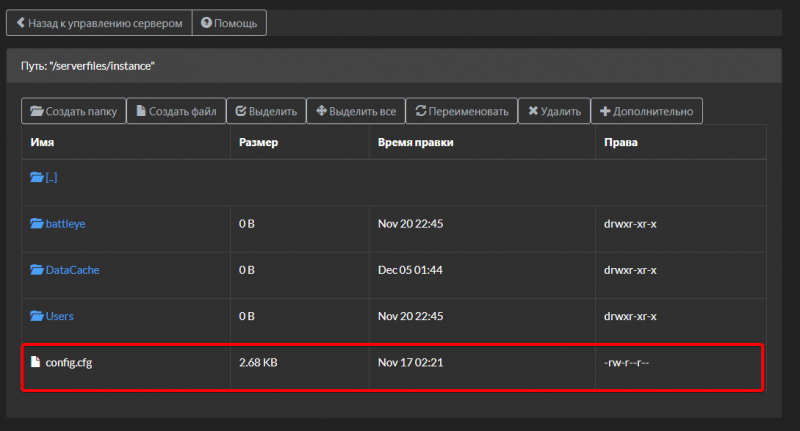Click the DataCache folder icon
This screenshot has width=800, height=431.
point(37,269)
